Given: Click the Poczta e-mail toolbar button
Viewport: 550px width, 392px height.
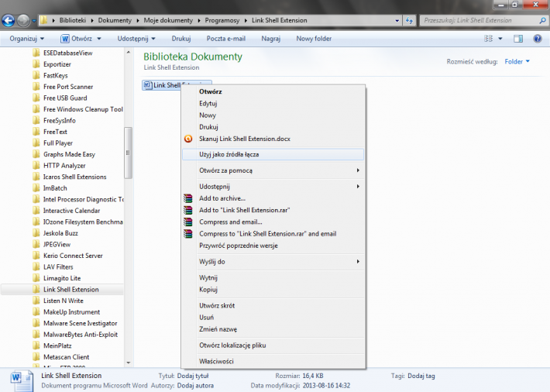Looking at the screenshot, I should pyautogui.click(x=226, y=39).
